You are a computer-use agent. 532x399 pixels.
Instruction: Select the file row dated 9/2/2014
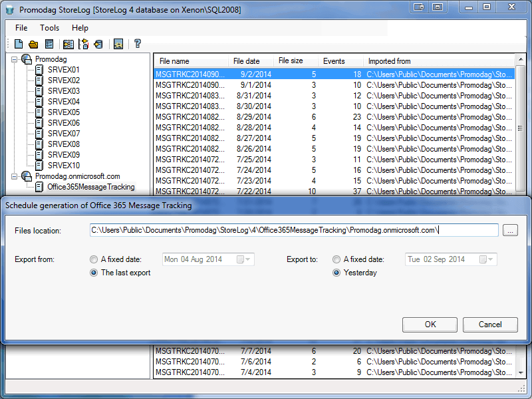tap(334, 74)
